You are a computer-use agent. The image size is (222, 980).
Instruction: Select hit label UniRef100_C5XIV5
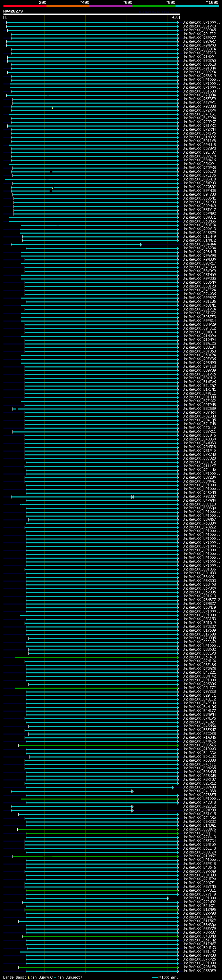pos(199,133)
